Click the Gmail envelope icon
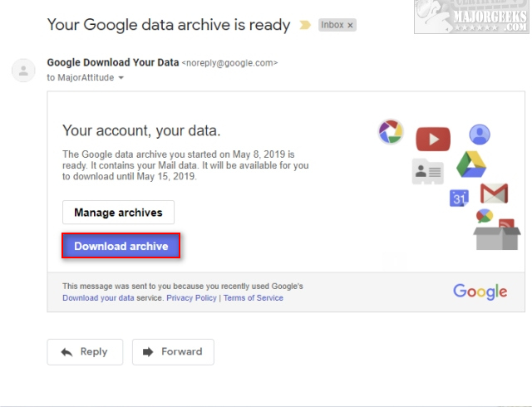This screenshot has width=532, height=407. tap(494, 194)
